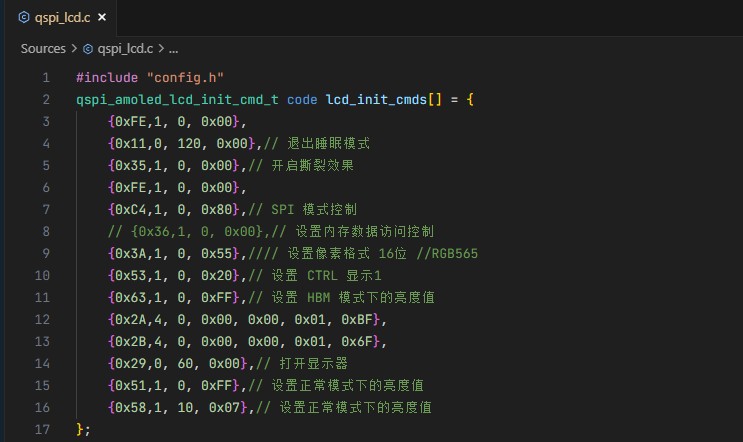Click the lcd_init_cmds identifier
The width and height of the screenshot is (743, 442).
point(376,99)
